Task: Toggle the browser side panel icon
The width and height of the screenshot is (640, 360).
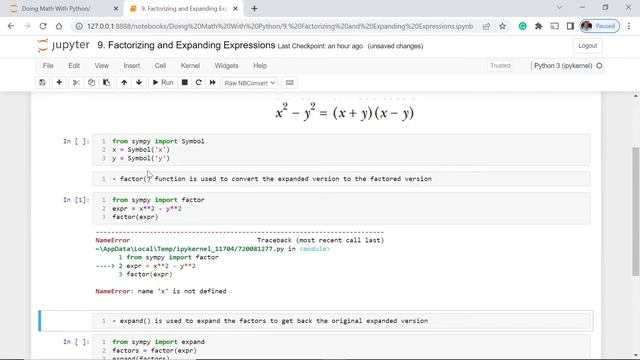Action: click(570, 26)
